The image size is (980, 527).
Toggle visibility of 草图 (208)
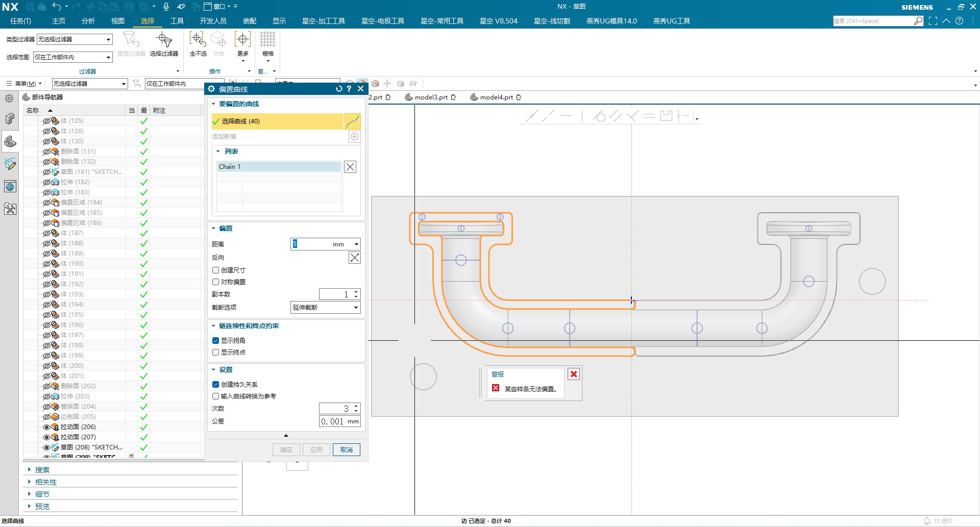(x=46, y=447)
